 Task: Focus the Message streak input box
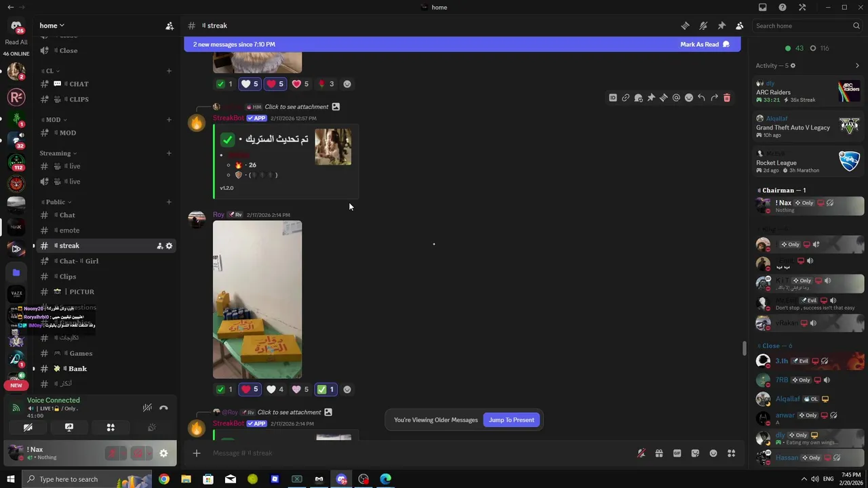tap(420, 453)
